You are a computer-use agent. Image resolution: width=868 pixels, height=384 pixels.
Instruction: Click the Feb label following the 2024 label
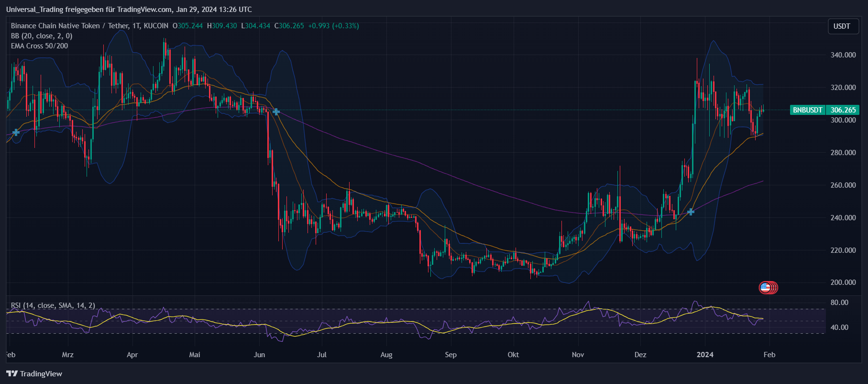point(769,355)
